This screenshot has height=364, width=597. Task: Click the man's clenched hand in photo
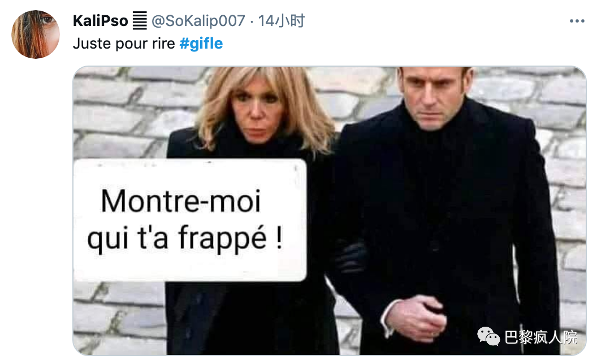(416, 317)
